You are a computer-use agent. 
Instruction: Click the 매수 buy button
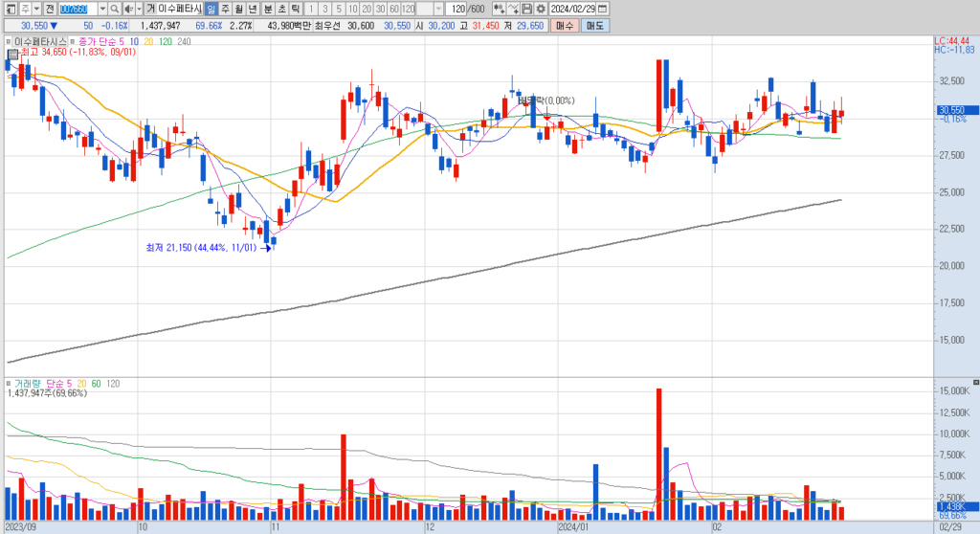click(565, 26)
